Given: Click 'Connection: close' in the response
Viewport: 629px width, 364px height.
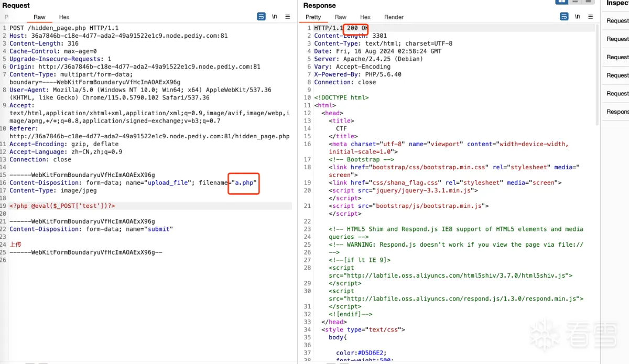Looking at the screenshot, I should (345, 82).
